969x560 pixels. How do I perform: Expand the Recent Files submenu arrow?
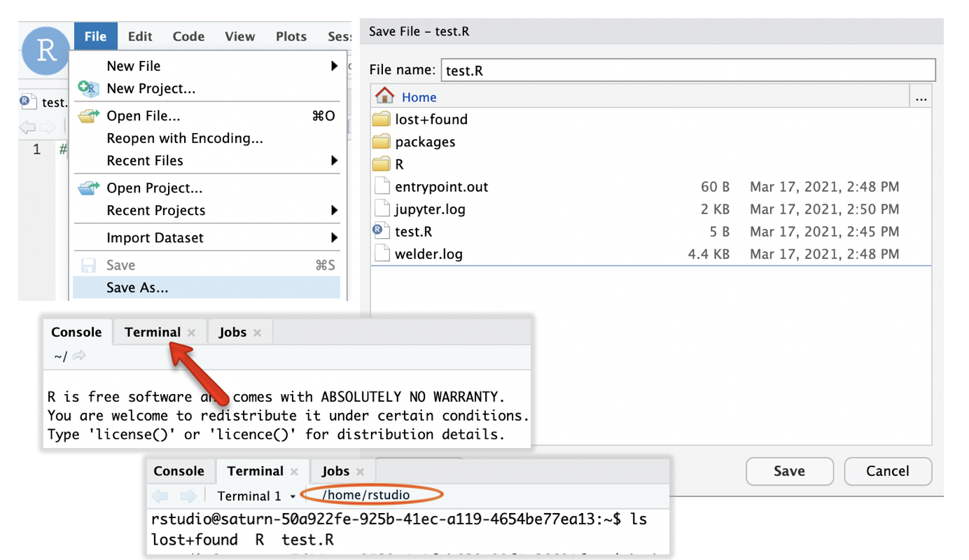335,161
